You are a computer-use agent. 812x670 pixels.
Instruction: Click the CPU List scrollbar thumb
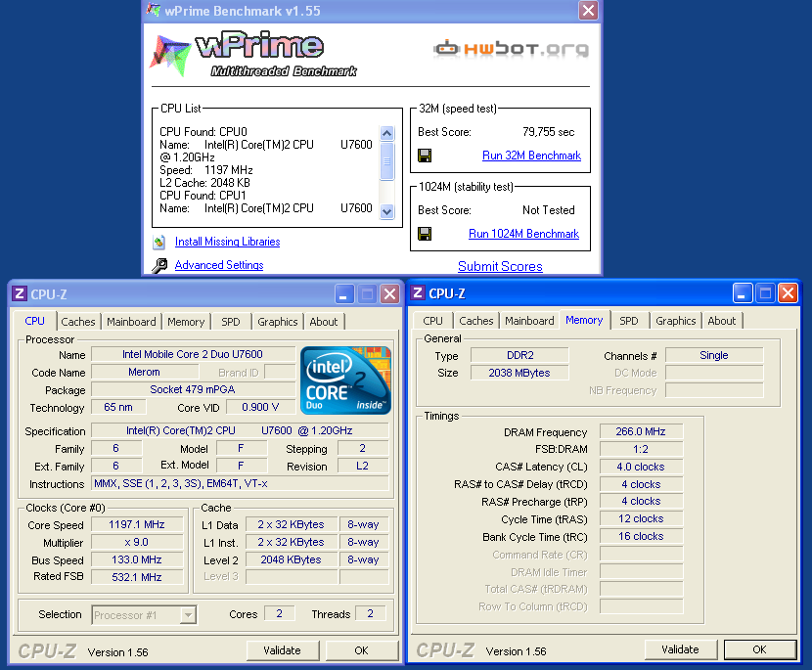[x=386, y=161]
